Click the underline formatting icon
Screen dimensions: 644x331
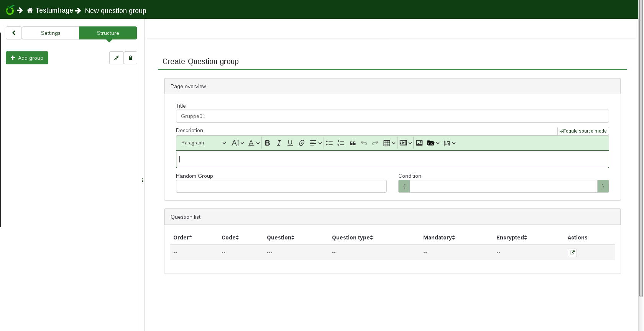(x=290, y=143)
